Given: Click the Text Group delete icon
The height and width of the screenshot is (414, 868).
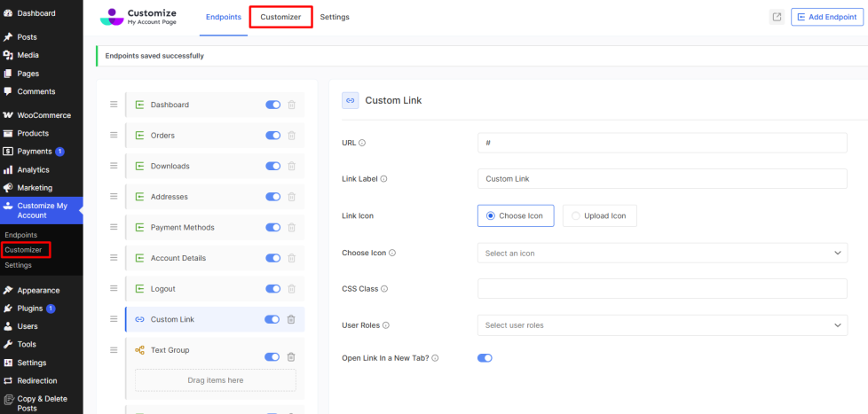Looking at the screenshot, I should tap(291, 356).
